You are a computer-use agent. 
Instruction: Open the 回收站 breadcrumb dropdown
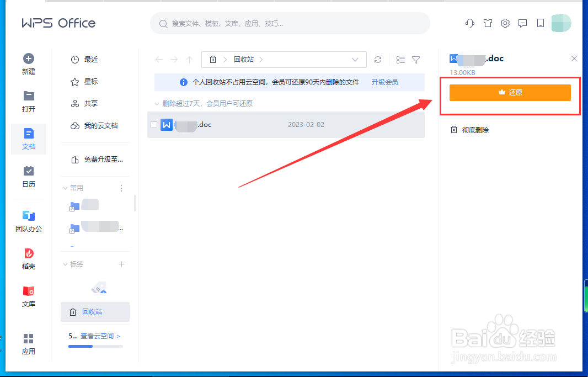(x=356, y=59)
